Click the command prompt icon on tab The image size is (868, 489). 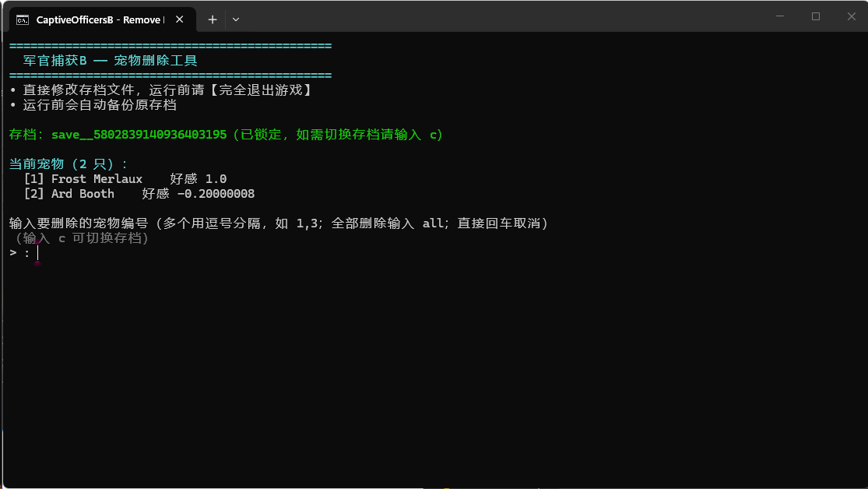pos(23,20)
